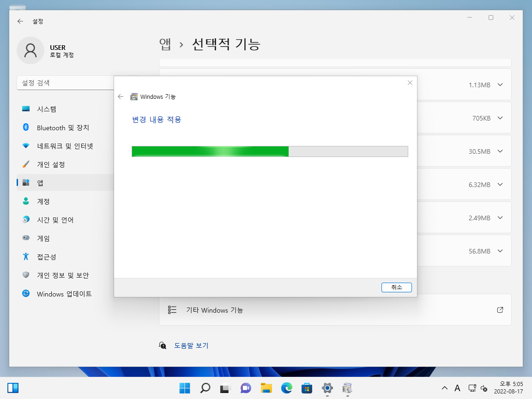Viewport: 532px width, 399px height.
Task: Show hidden system tray icons
Action: click(444, 388)
